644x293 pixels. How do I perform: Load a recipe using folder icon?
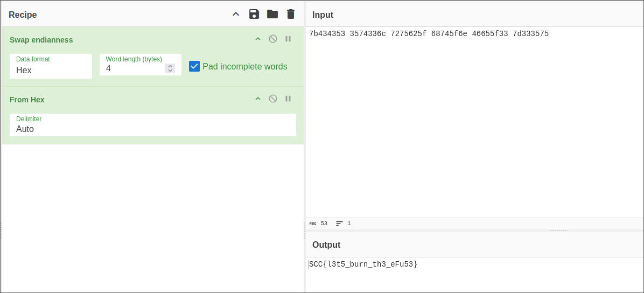coord(272,14)
